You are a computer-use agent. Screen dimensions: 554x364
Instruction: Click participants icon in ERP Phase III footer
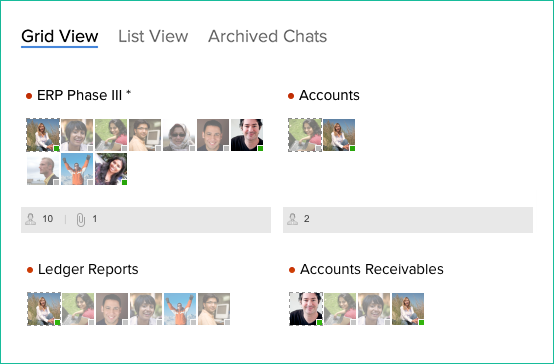pyautogui.click(x=30, y=219)
